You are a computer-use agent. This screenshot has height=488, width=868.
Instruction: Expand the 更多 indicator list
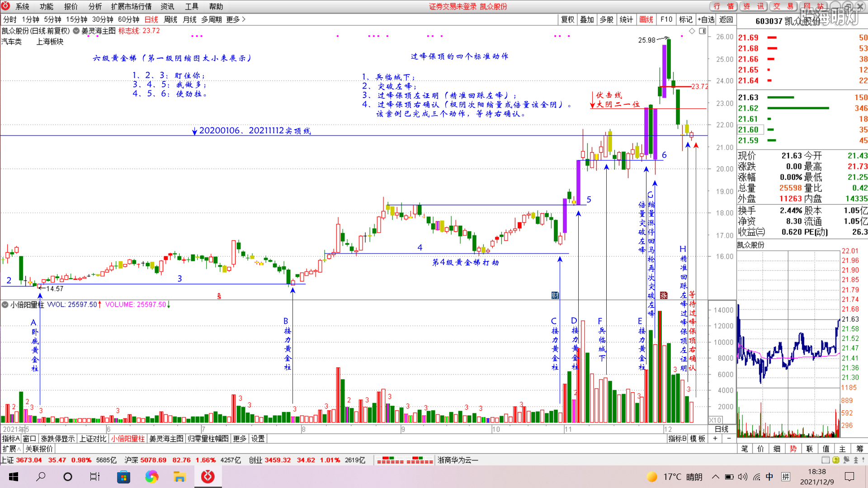coord(240,438)
